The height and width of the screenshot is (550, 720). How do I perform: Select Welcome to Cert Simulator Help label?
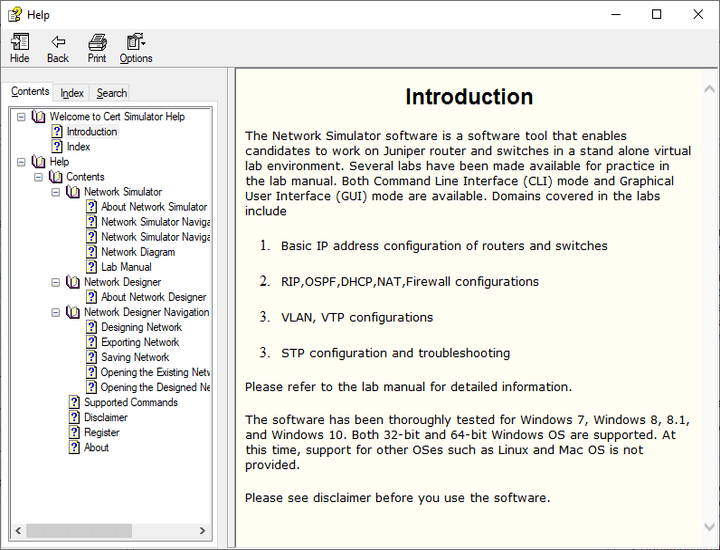[x=117, y=117]
